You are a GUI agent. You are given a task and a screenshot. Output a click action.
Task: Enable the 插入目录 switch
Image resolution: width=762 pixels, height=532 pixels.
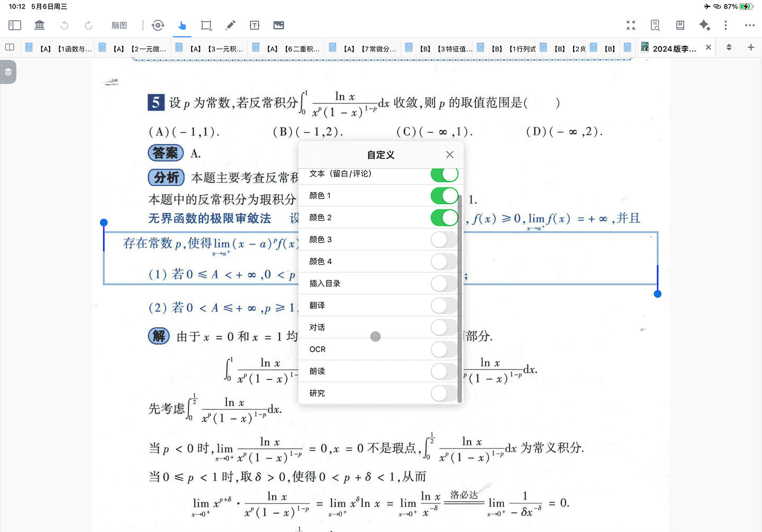click(444, 284)
